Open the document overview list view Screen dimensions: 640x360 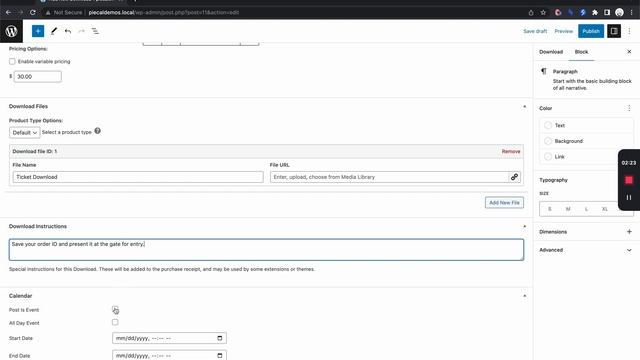click(x=95, y=31)
